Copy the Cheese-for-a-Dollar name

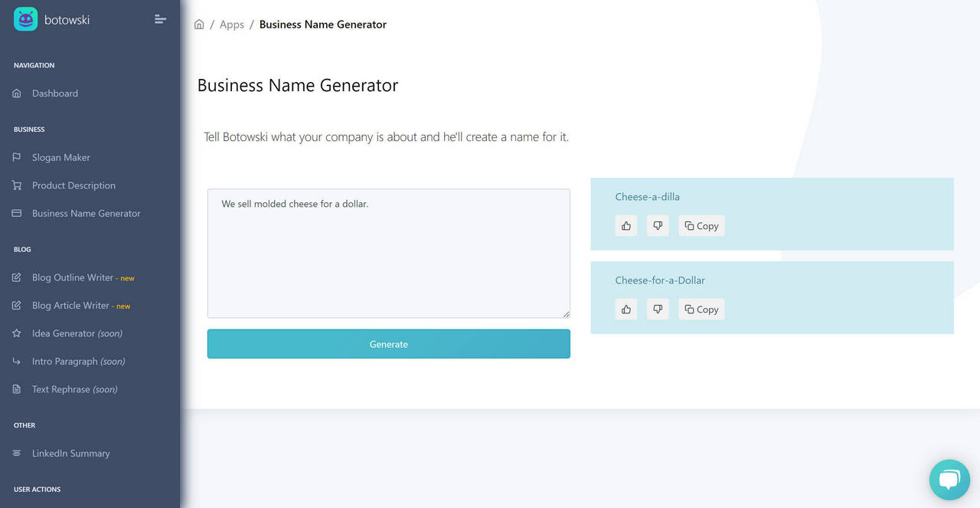click(x=701, y=310)
